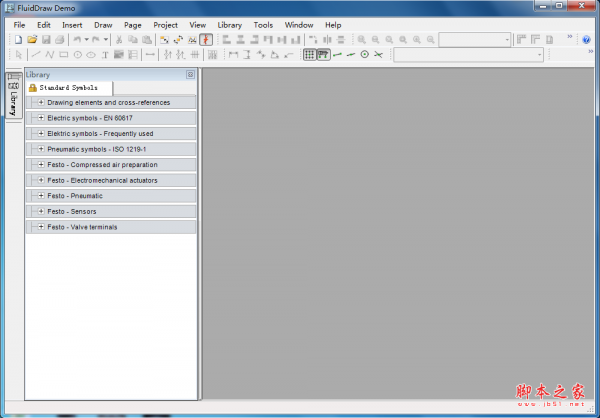Image resolution: width=600 pixels, height=418 pixels.
Task: Select the pointer arrow tool
Action: point(19,55)
